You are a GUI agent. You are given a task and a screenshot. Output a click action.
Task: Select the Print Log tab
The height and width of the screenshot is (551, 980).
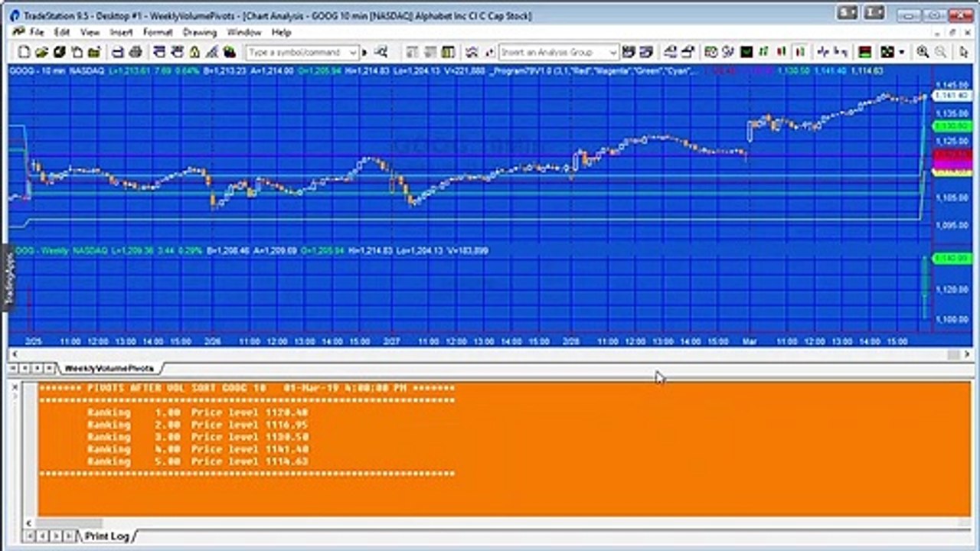(106, 536)
